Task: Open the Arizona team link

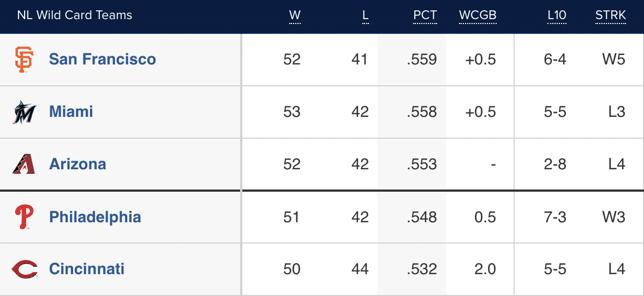Action: pyautogui.click(x=77, y=164)
